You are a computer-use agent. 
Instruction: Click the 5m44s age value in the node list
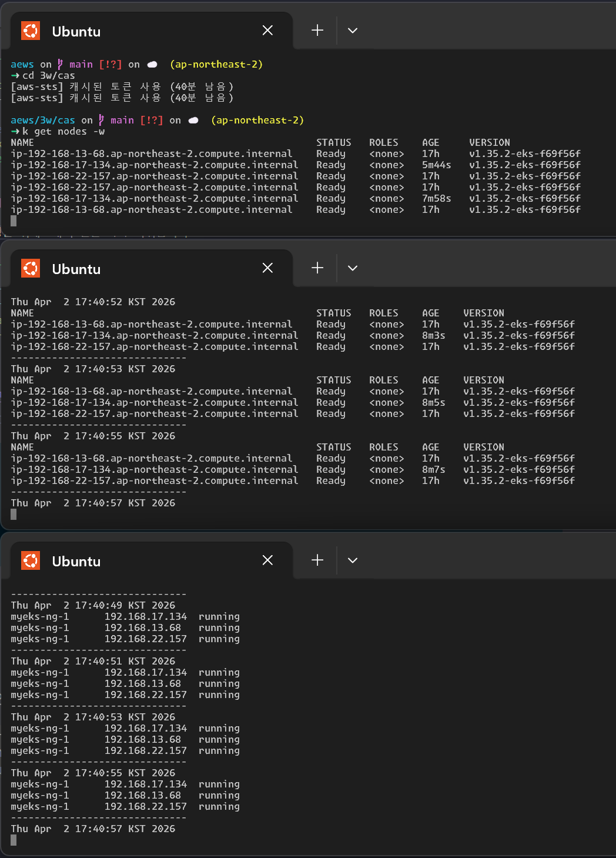click(x=436, y=165)
